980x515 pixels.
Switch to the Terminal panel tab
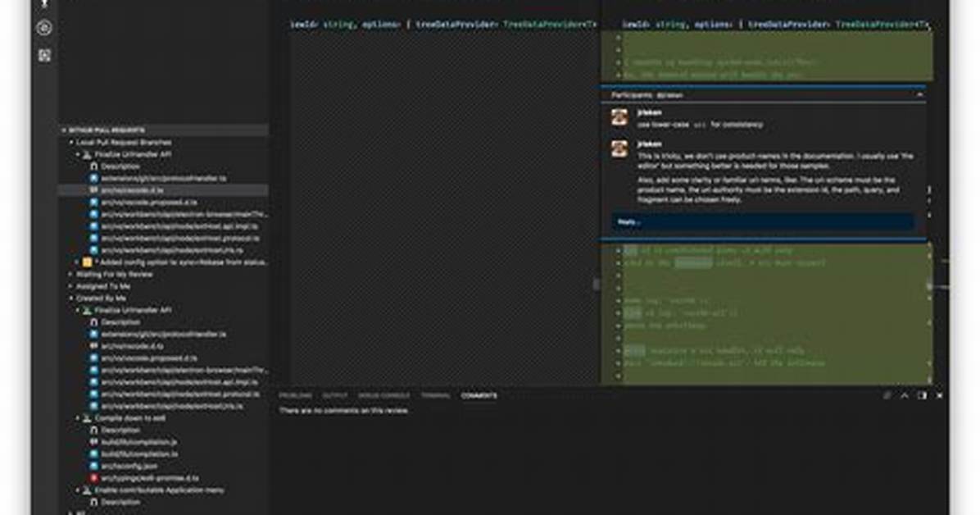(435, 395)
